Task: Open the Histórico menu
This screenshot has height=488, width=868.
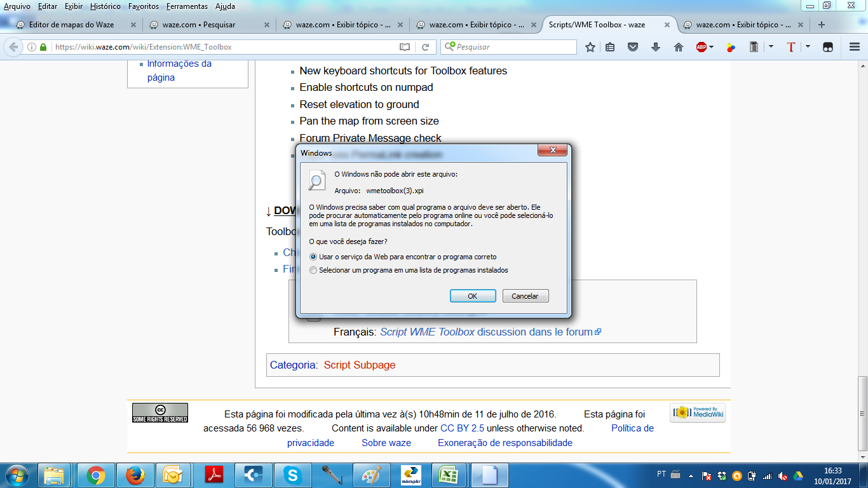Action: [x=105, y=6]
